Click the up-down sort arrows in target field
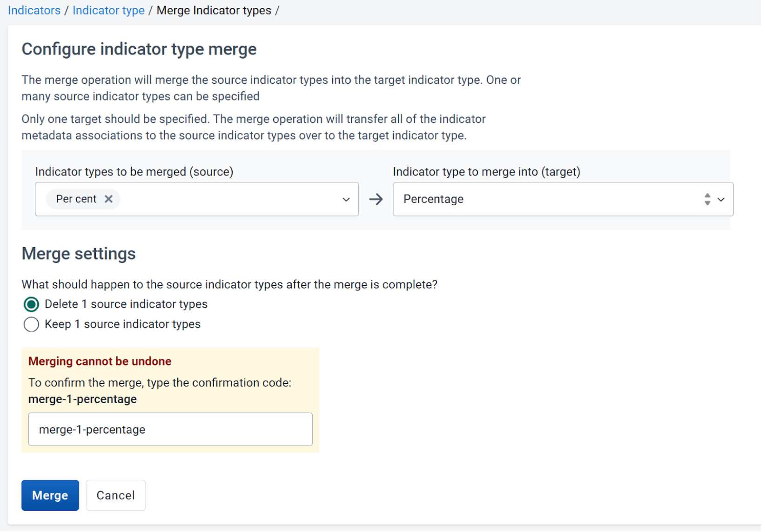The width and height of the screenshot is (765, 532). point(707,200)
